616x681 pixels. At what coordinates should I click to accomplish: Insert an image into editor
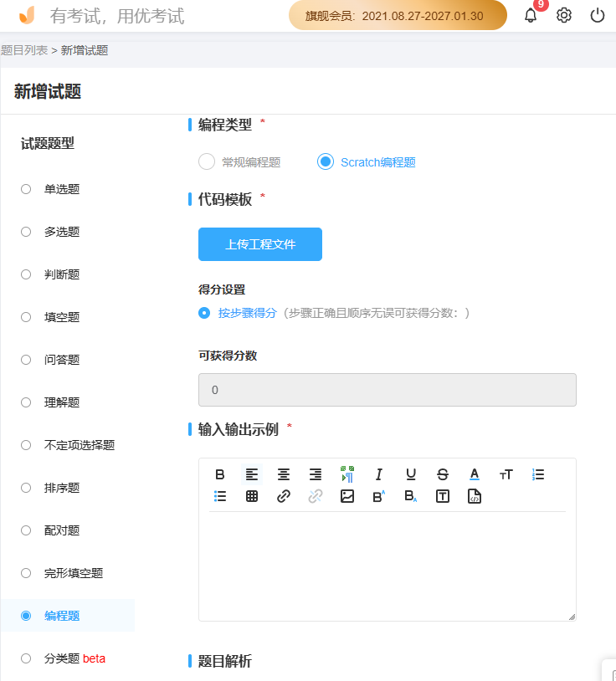click(x=347, y=496)
